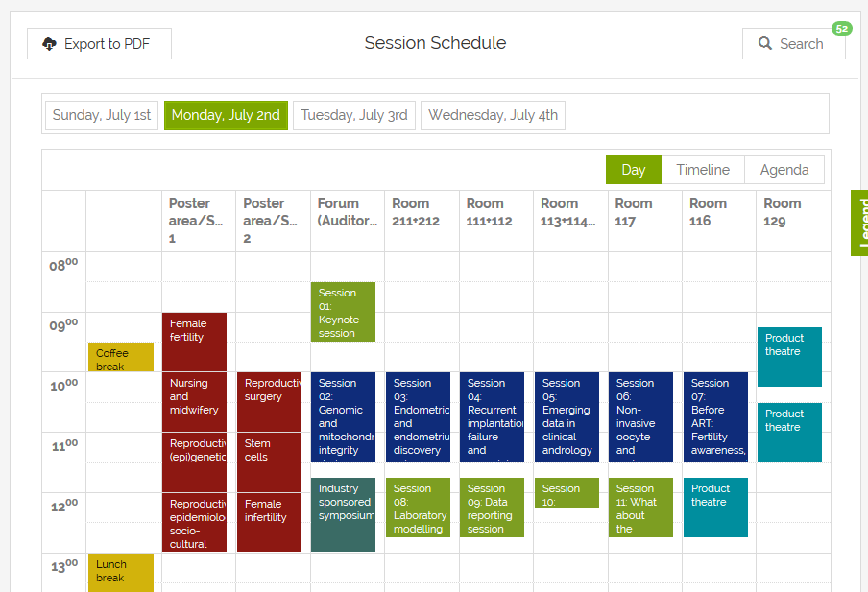
Task: Click the Room 129 column header
Action: tap(783, 212)
